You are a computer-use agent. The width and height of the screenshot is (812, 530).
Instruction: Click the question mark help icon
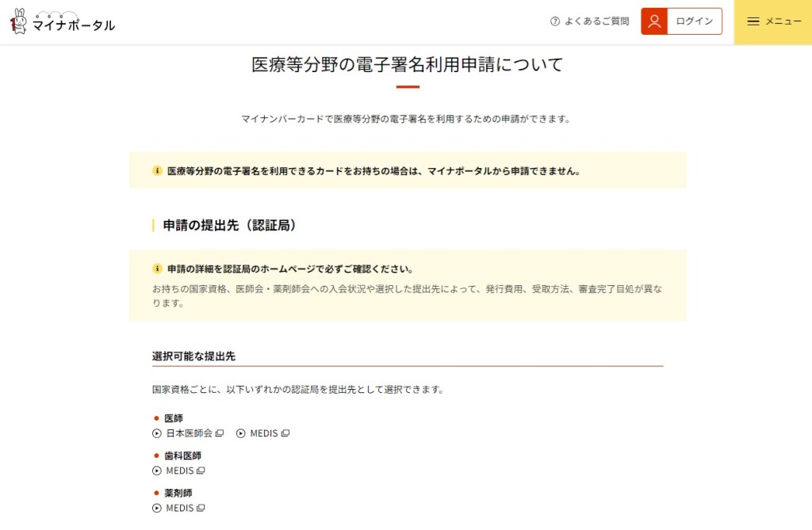[x=554, y=21]
